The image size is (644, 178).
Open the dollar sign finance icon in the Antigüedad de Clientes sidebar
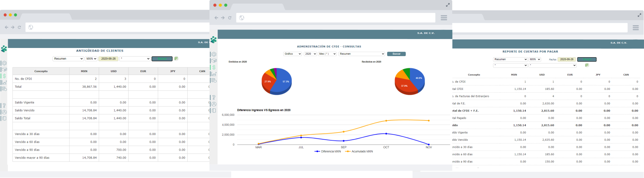(x=4, y=76)
